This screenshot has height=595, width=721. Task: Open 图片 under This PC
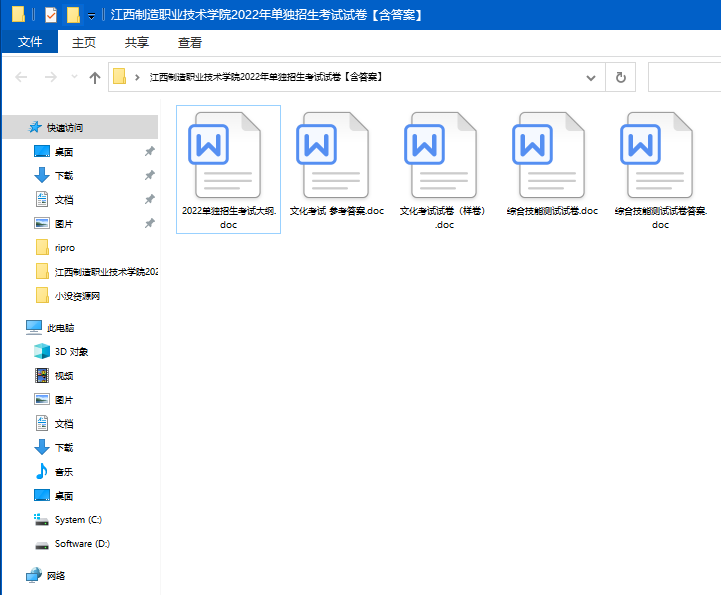tap(64, 400)
